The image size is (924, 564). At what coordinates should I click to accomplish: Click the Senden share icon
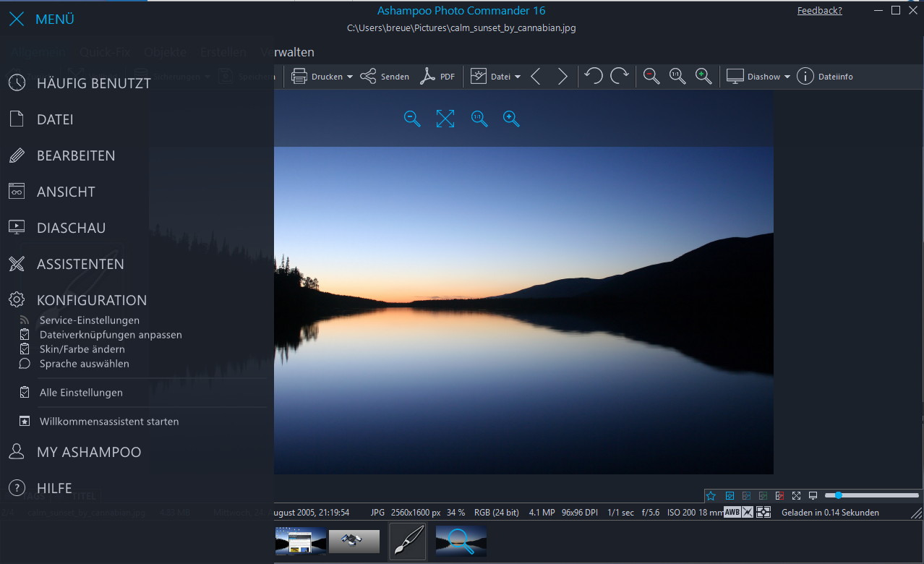(x=368, y=76)
